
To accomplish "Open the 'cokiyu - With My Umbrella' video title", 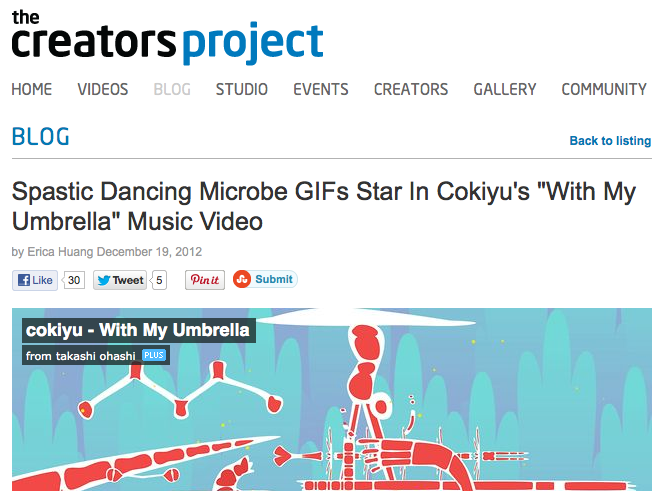I will tap(138, 330).
